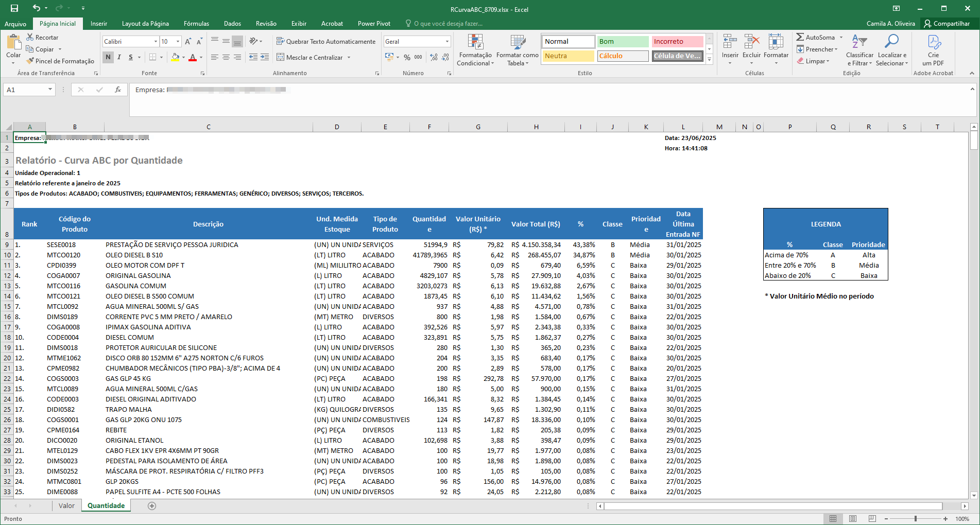Open the Arquivo menu
The image size is (980, 525).
point(15,24)
